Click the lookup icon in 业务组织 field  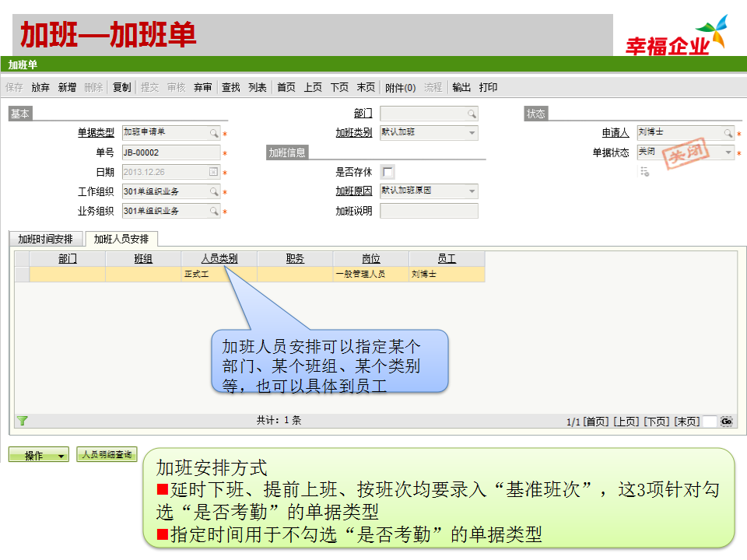(214, 211)
